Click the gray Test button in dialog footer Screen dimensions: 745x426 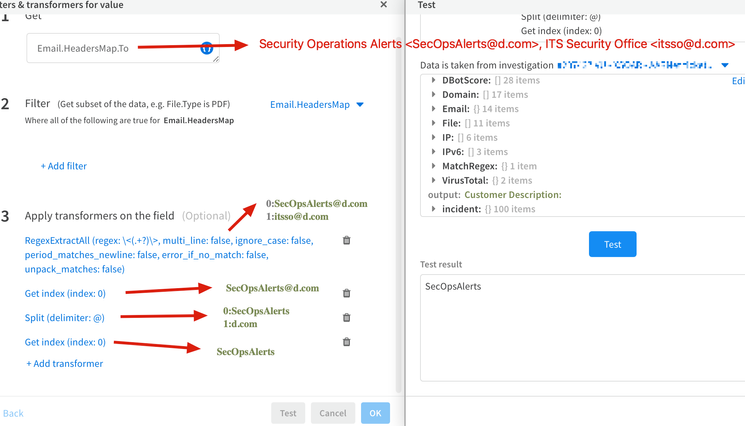pyautogui.click(x=288, y=413)
